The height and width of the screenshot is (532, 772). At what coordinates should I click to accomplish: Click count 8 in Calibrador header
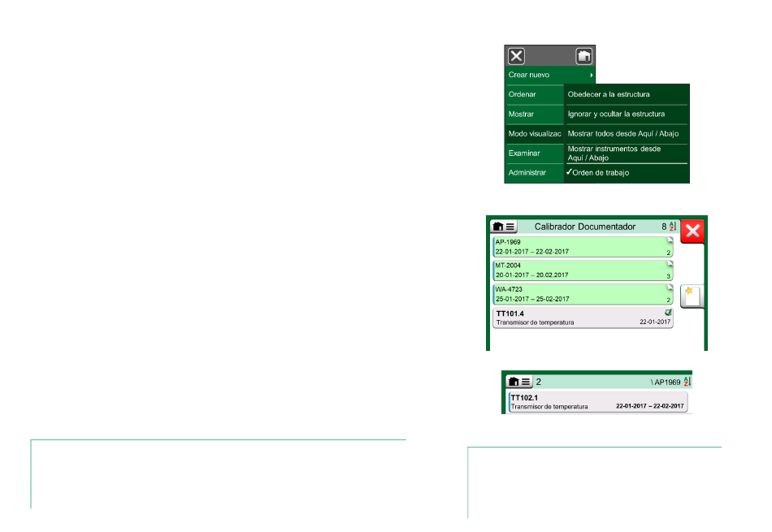(664, 227)
